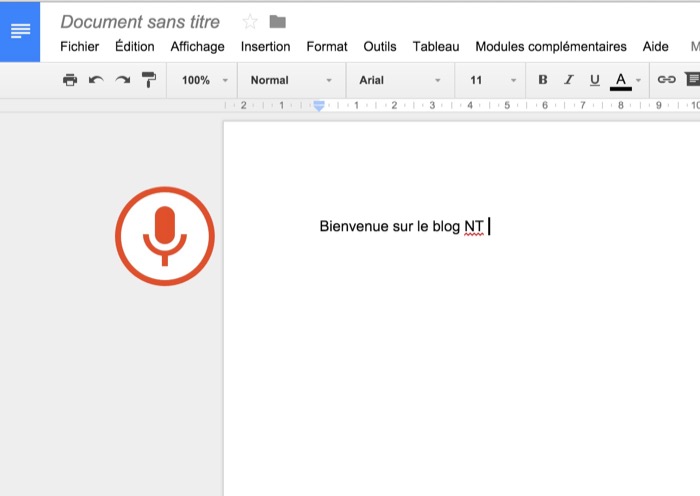Click the redo arrow icon
Image resolution: width=700 pixels, height=496 pixels.
coord(122,80)
